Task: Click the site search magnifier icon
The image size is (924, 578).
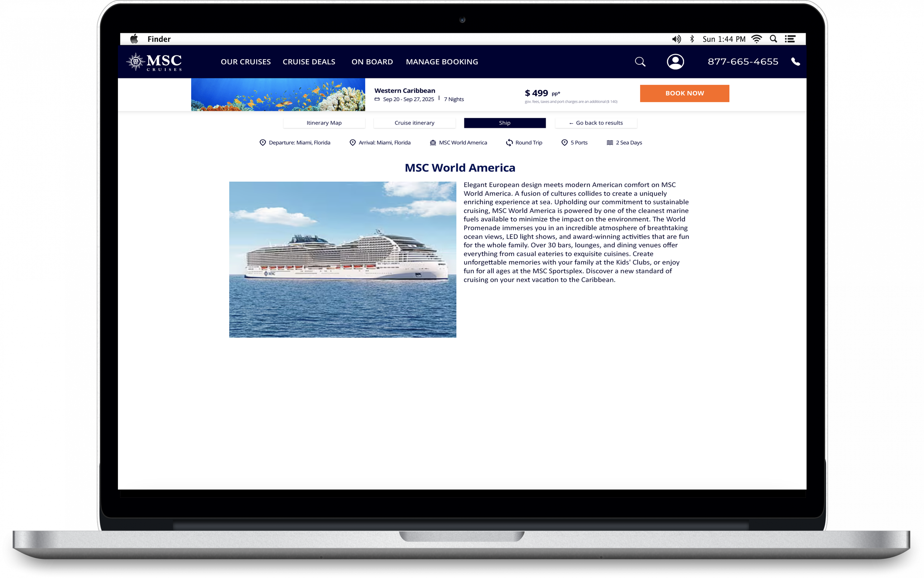Action: [640, 61]
